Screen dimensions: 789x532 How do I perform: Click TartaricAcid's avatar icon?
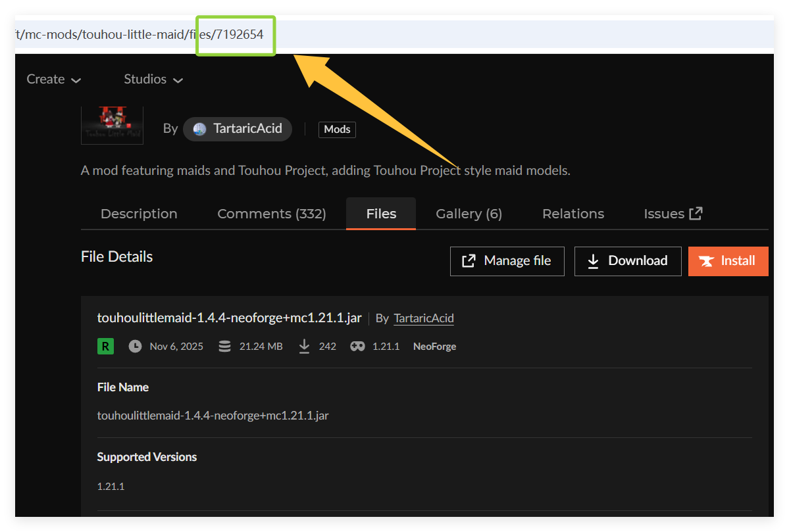tap(199, 129)
